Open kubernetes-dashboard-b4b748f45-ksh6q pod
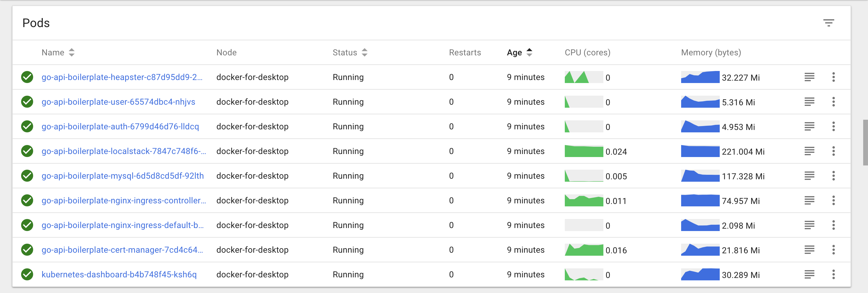 (x=119, y=274)
